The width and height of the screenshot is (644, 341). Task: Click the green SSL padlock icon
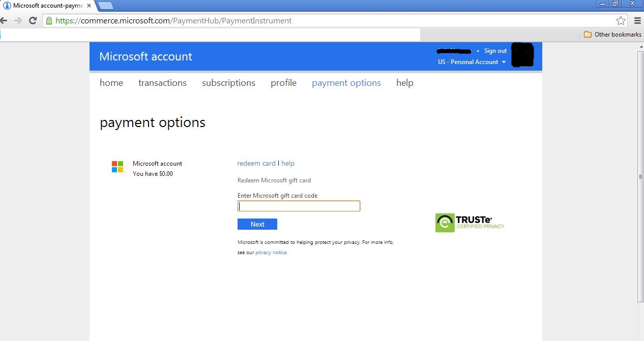(49, 21)
